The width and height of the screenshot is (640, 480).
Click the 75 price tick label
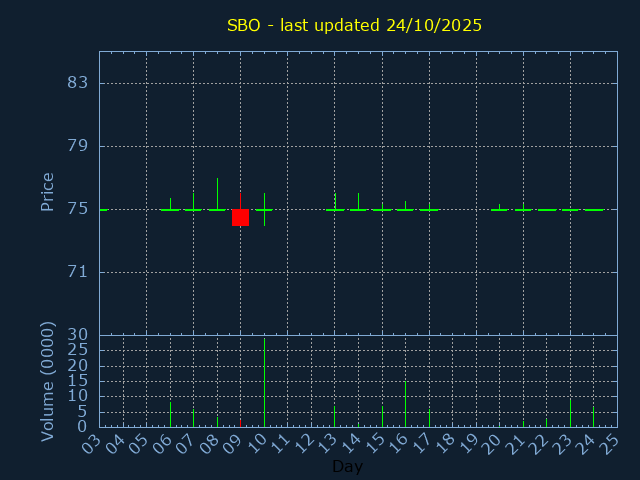point(78,209)
